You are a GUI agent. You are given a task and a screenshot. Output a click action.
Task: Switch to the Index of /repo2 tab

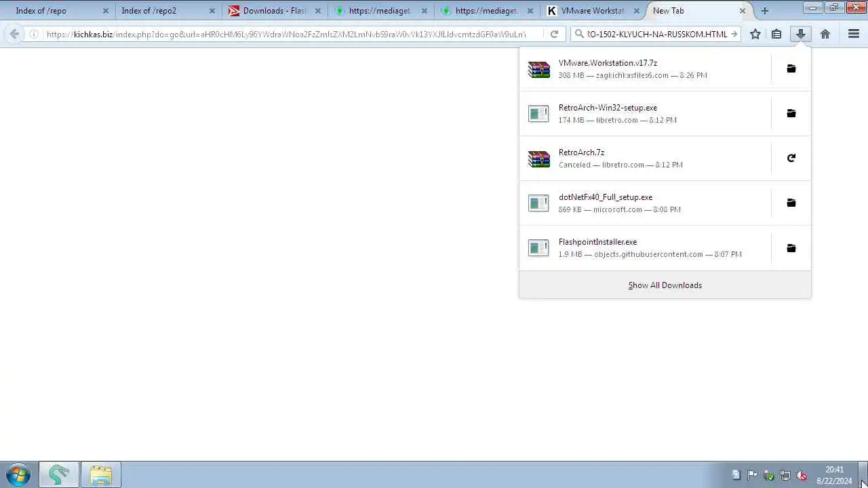click(166, 11)
